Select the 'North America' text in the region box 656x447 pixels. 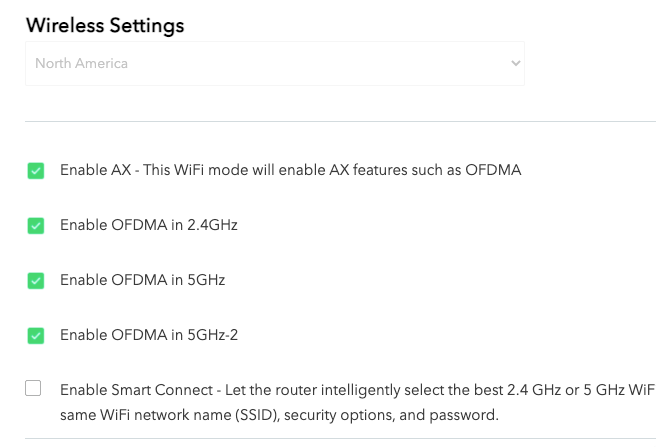click(81, 63)
